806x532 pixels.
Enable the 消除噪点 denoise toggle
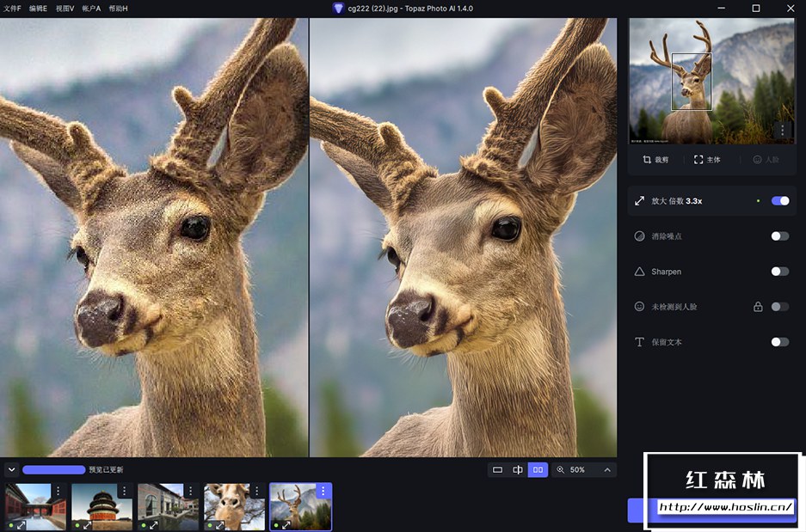click(779, 236)
